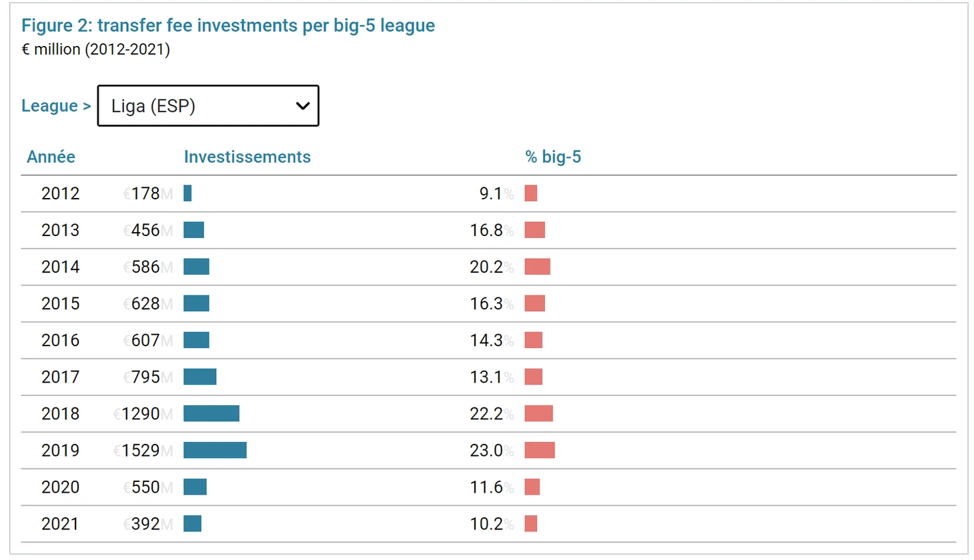
Task: Click the 2019 red percentage bar
Action: click(539, 451)
